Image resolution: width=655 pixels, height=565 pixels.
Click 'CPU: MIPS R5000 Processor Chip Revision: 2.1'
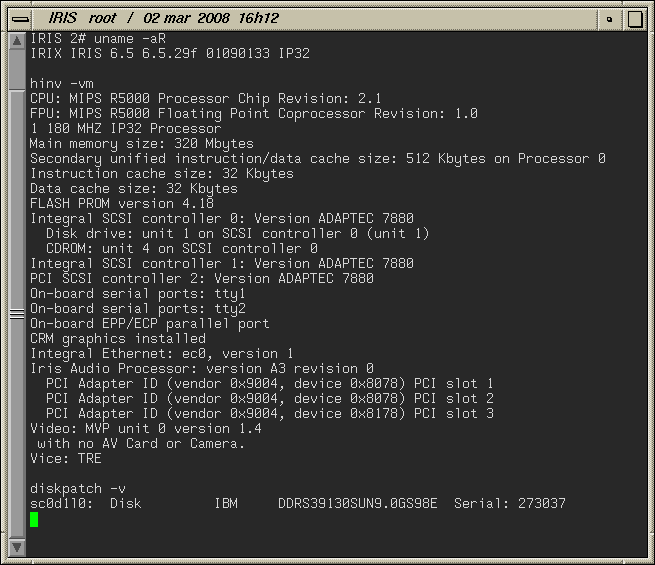click(206, 99)
